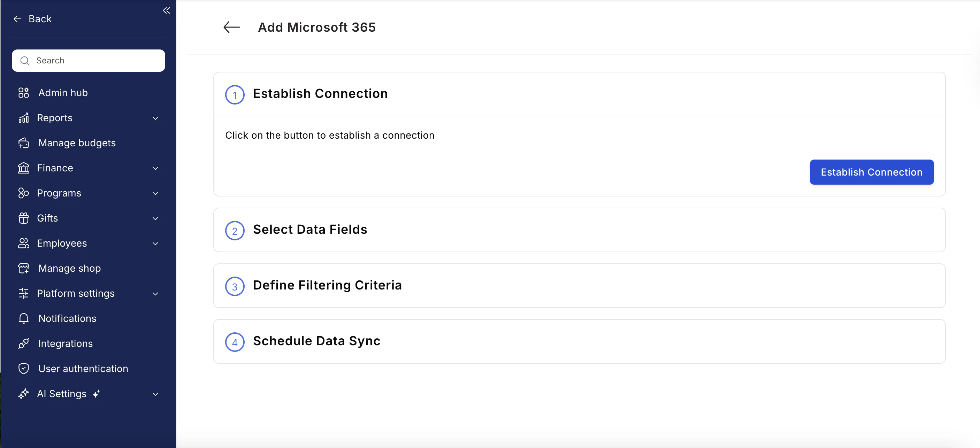Expand the Finance submenu chevron
980x448 pixels.
[155, 168]
